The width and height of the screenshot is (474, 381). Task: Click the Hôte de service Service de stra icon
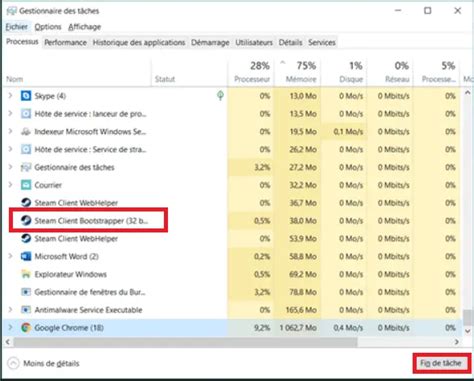tap(26, 149)
